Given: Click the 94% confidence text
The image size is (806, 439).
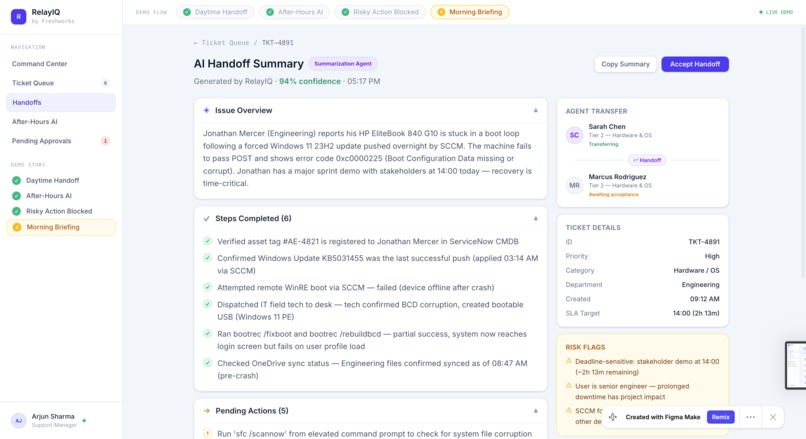Looking at the screenshot, I should [309, 81].
